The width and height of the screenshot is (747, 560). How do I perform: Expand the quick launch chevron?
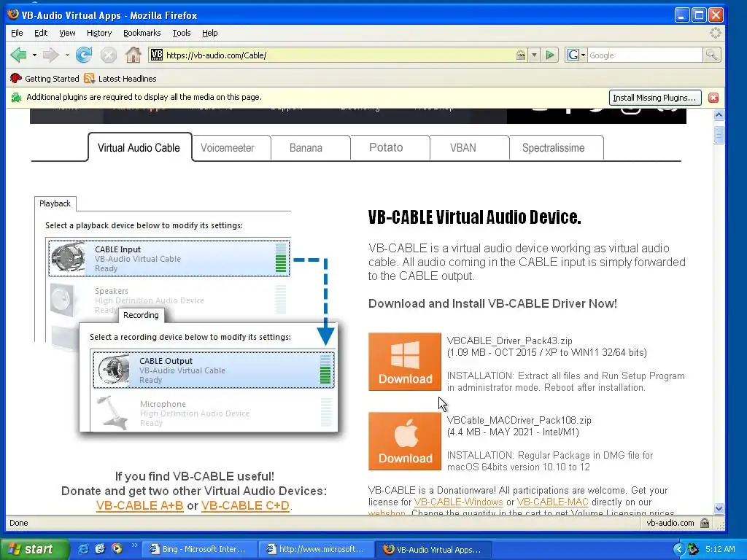pyautogui.click(x=134, y=545)
